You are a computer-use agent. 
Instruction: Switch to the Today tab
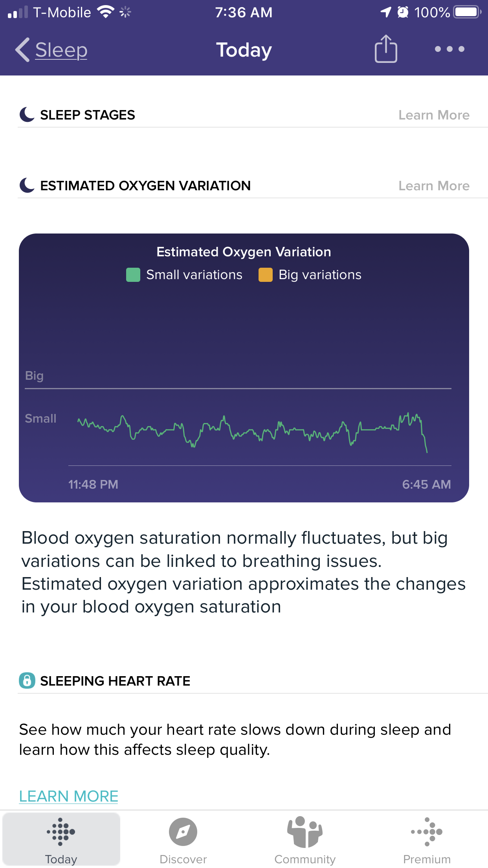coord(61,840)
